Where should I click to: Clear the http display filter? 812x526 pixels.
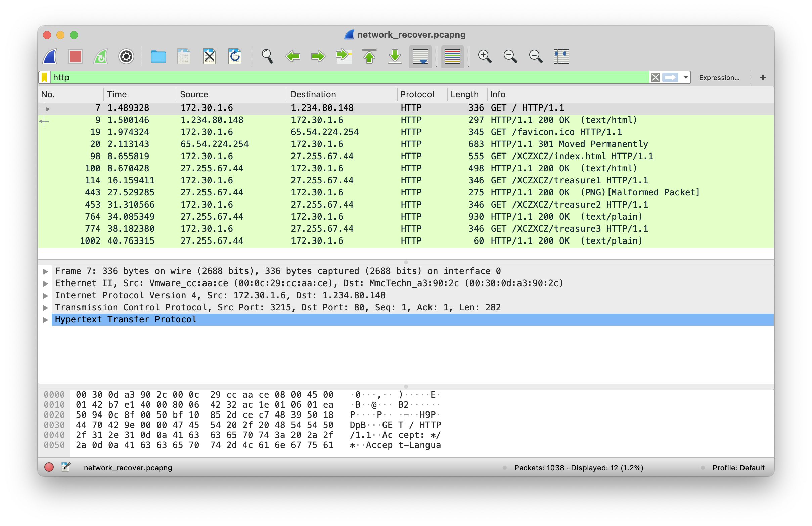click(x=655, y=78)
